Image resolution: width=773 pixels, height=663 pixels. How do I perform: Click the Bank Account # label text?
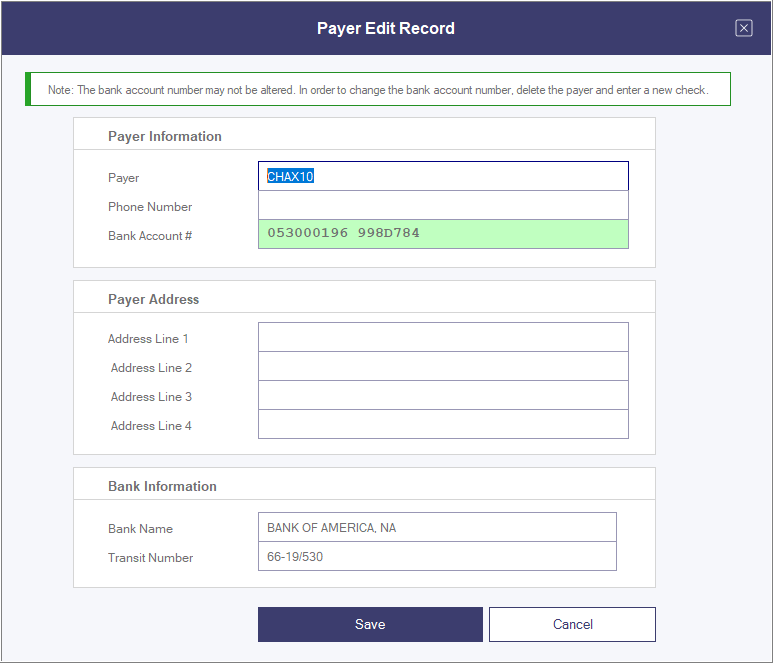tap(150, 236)
